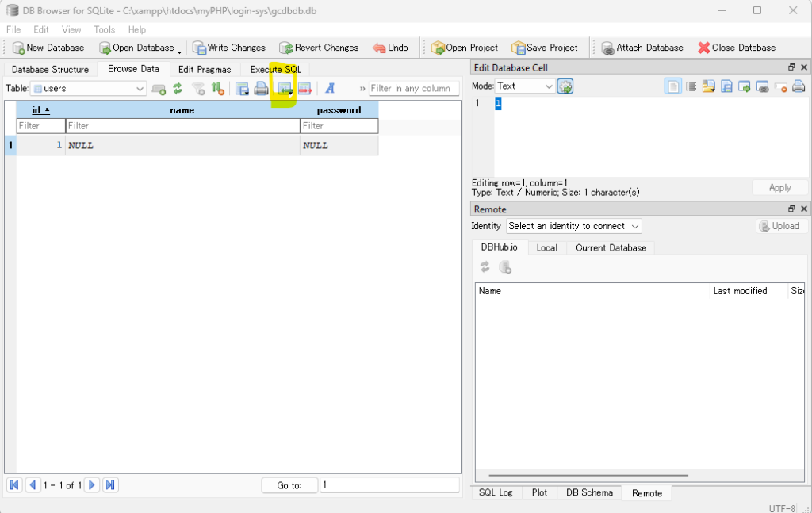This screenshot has width=812, height=513.
Task: Expand the Identity selection dropdown
Action: coord(574,226)
